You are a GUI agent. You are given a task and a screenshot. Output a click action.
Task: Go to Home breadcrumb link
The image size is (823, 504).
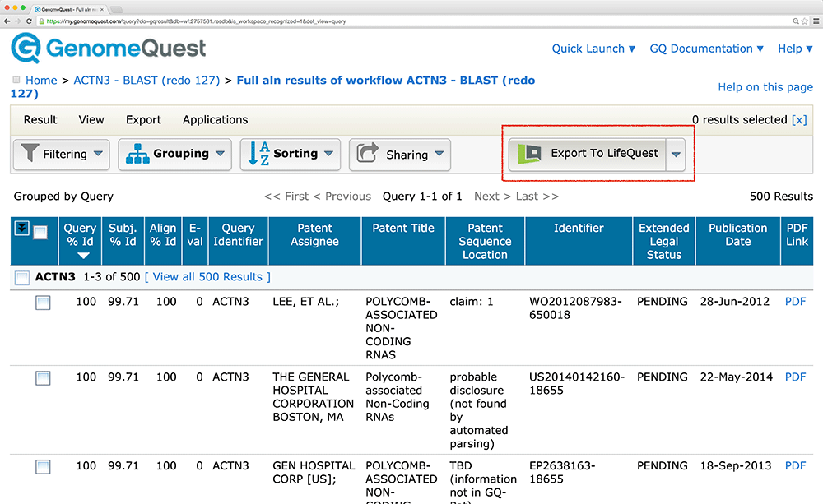tap(41, 81)
